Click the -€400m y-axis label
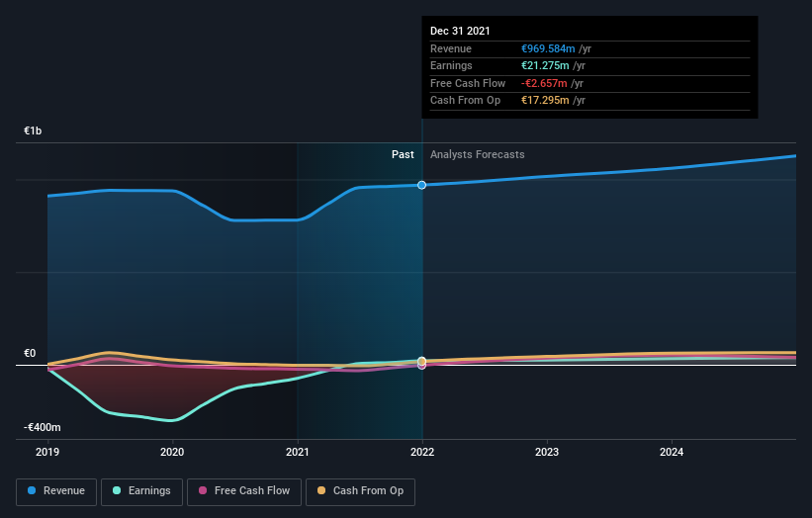 tap(42, 427)
